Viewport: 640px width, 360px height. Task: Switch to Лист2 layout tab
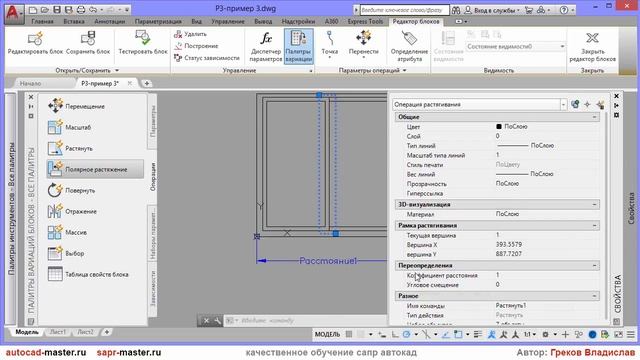click(x=85, y=332)
